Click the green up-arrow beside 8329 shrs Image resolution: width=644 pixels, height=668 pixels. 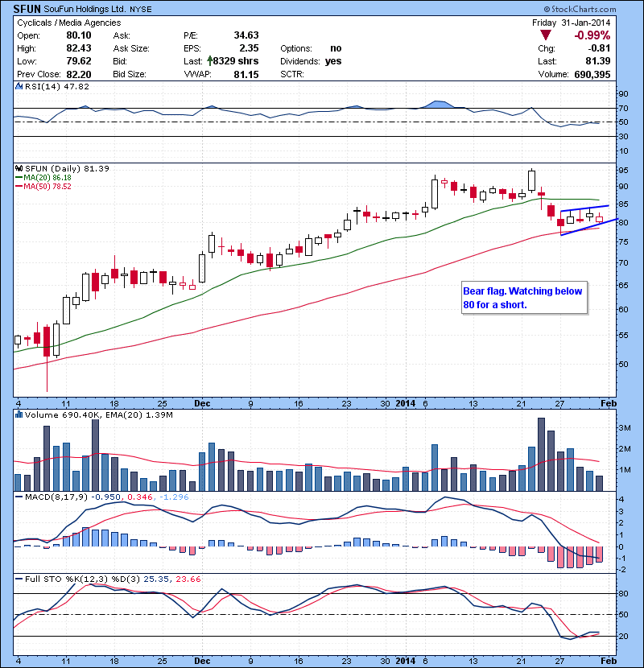[x=209, y=60]
